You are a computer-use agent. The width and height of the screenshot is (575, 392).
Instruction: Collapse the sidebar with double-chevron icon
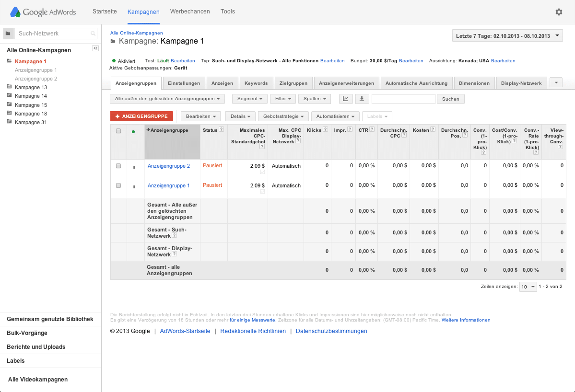[x=95, y=48]
